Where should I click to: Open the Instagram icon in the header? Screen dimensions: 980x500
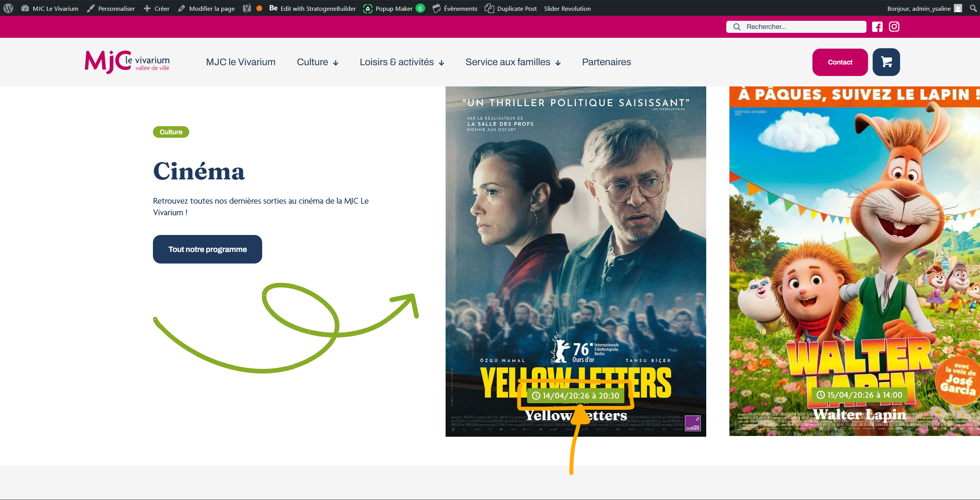894,27
